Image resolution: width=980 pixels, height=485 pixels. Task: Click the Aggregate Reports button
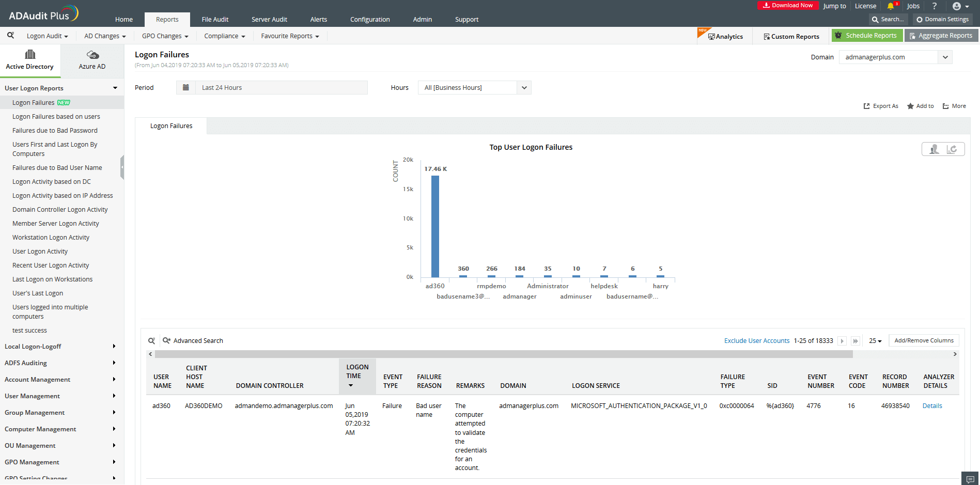941,36
